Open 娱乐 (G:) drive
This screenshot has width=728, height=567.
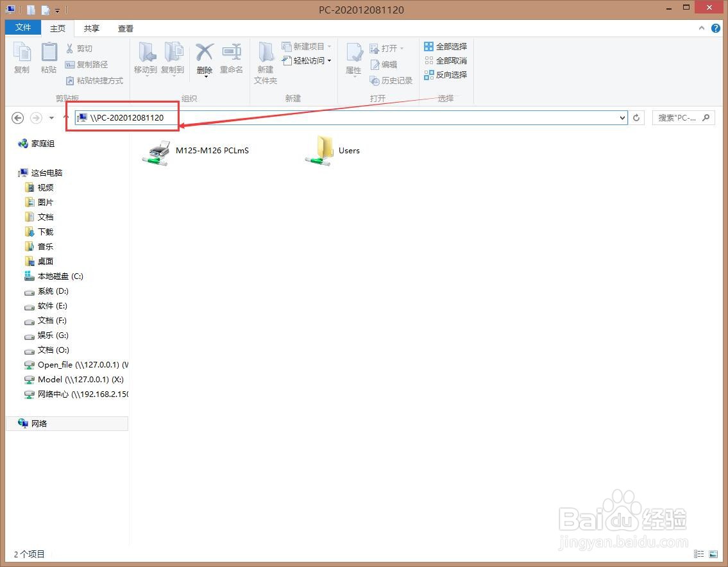[x=46, y=335]
